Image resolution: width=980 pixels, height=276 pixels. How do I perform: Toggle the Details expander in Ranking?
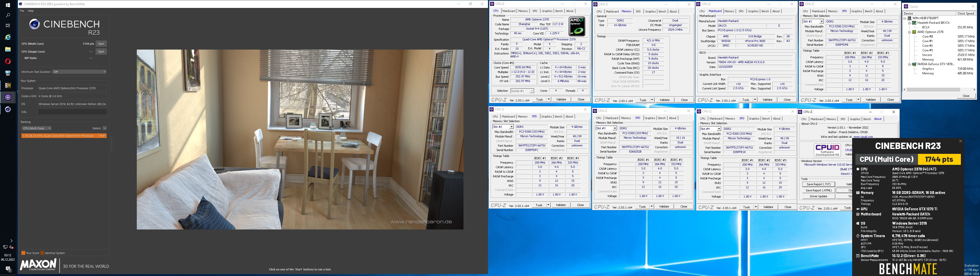click(105, 128)
